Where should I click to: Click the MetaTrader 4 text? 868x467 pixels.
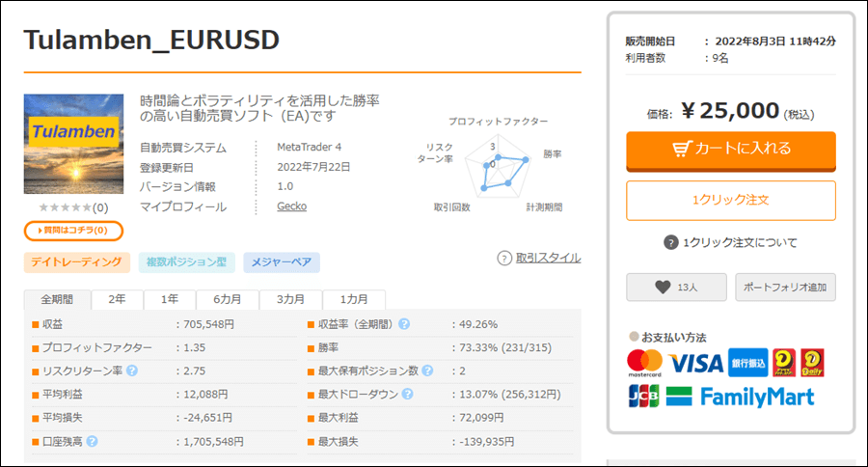310,148
